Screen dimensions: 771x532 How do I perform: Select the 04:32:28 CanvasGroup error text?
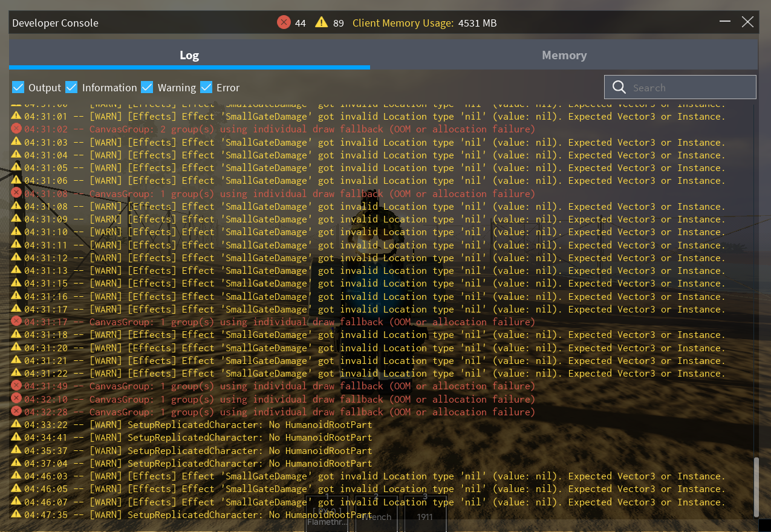(x=280, y=412)
